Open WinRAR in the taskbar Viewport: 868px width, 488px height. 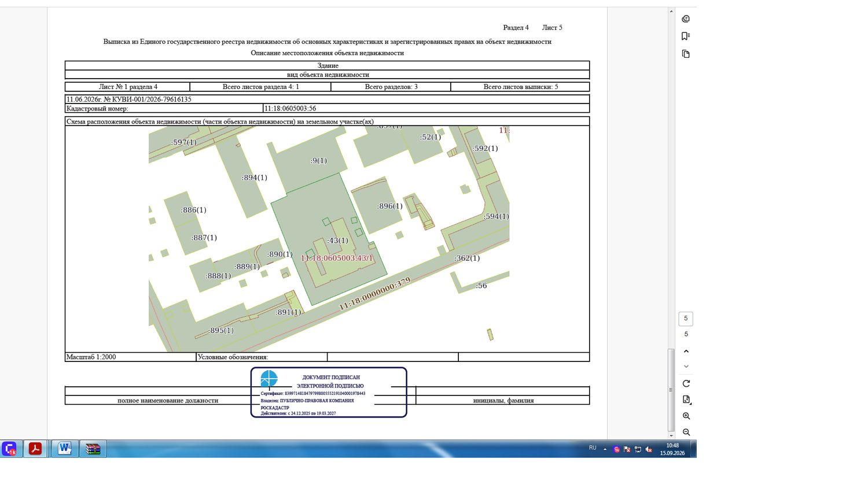pyautogui.click(x=93, y=449)
